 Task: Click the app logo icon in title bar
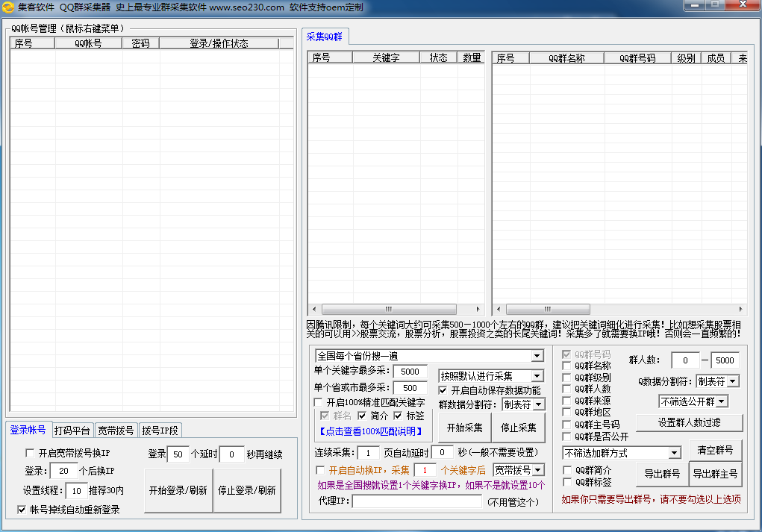pyautogui.click(x=9, y=7)
